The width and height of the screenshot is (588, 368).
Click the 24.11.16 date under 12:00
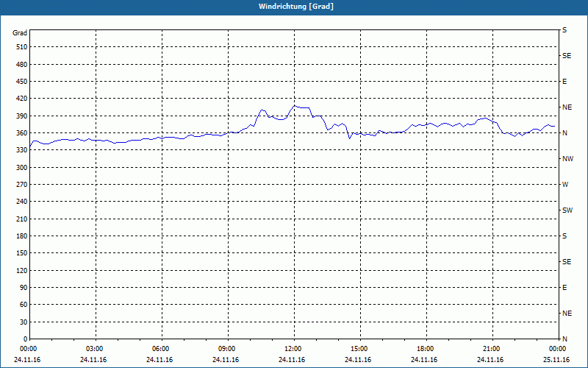pos(292,360)
